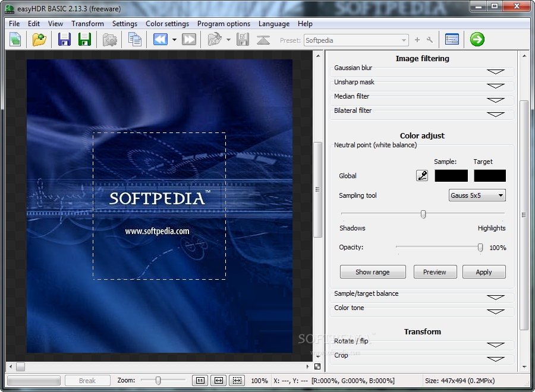Click the green arrow proceed icon
The height and width of the screenshot is (392, 535).
(477, 39)
